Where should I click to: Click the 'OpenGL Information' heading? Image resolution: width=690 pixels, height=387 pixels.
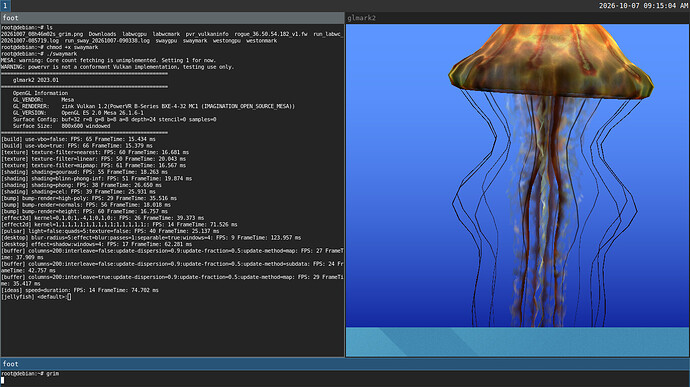pyautogui.click(x=40, y=93)
